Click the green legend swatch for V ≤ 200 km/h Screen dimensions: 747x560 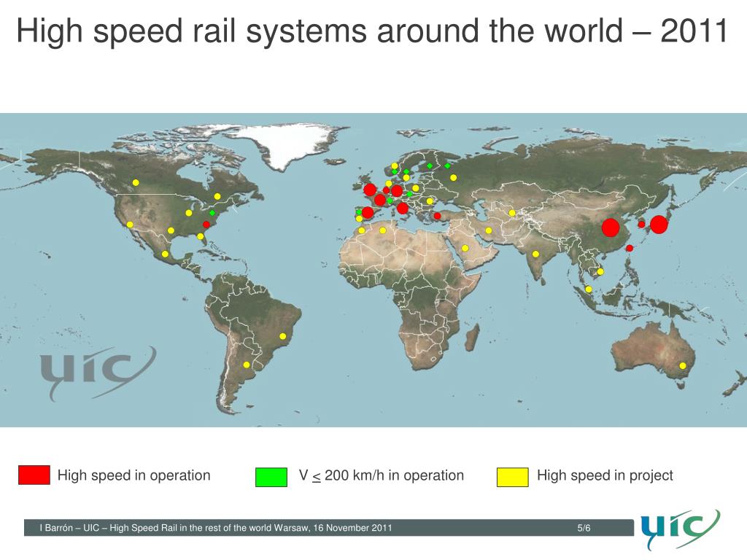coord(271,477)
